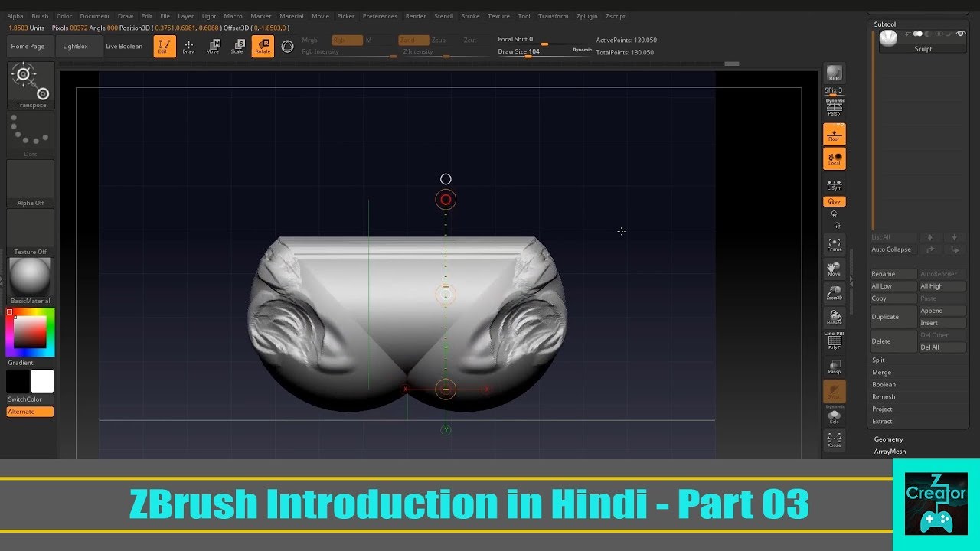This screenshot has width=980, height=551.
Task: Open the Transform menu
Action: click(553, 16)
